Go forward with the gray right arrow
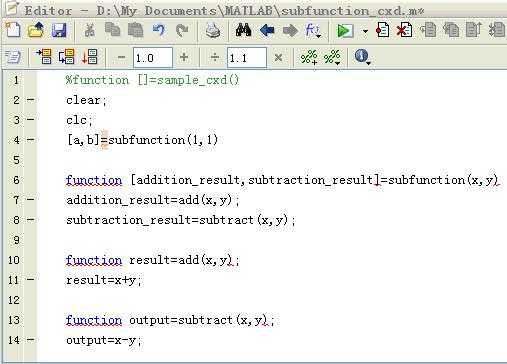 click(x=290, y=31)
